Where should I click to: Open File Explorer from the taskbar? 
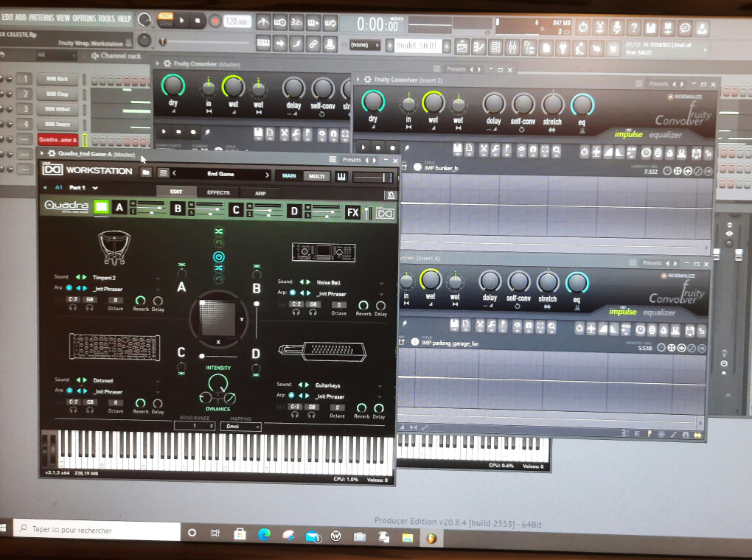click(407, 537)
